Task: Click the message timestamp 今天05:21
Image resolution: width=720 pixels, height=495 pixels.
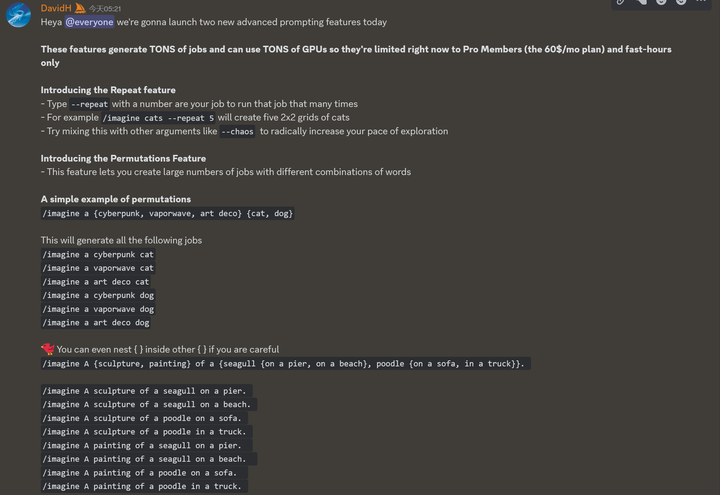Action: (x=105, y=9)
